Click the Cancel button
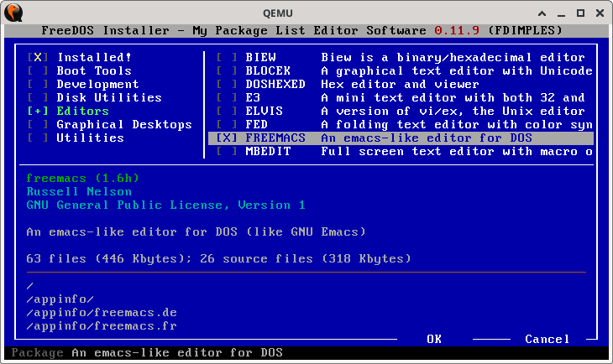 pyautogui.click(x=547, y=339)
